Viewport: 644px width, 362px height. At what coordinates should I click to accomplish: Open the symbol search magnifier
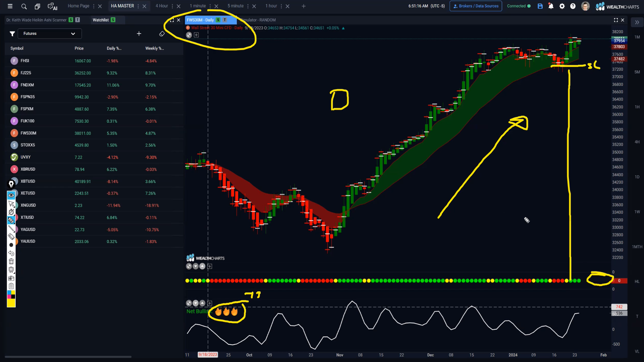click(x=24, y=6)
